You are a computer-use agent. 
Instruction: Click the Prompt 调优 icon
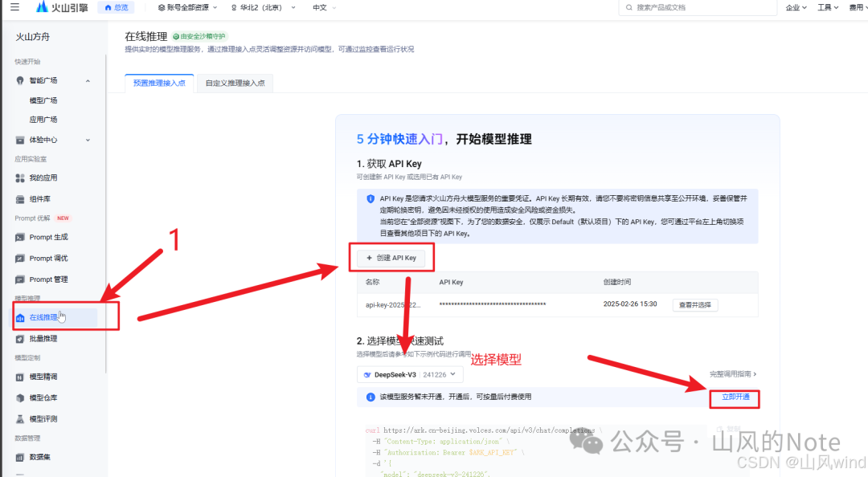click(x=20, y=259)
